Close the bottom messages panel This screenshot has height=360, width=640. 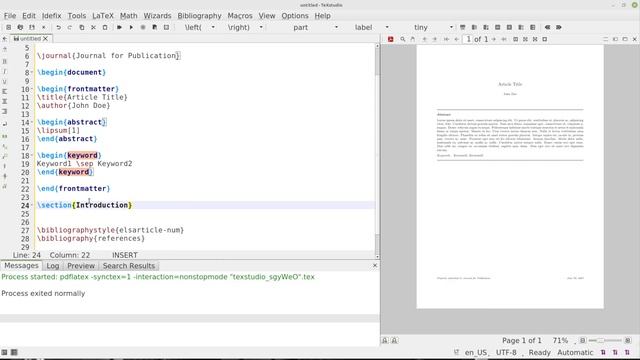pos(375,265)
